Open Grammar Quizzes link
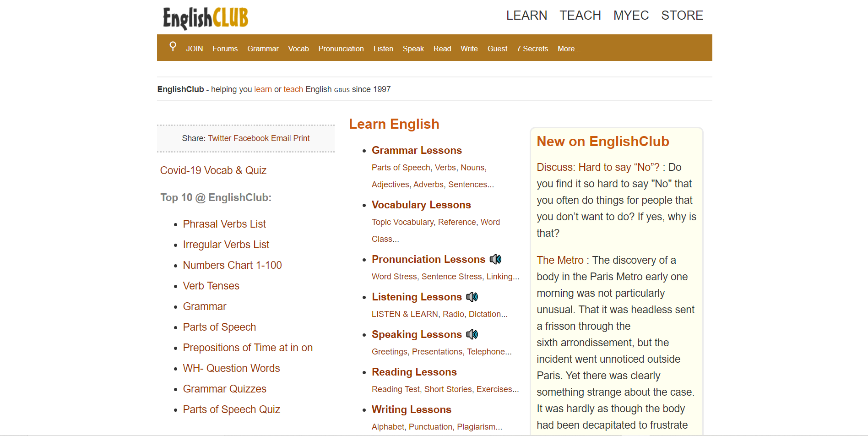Image resolution: width=868 pixels, height=436 pixels. pyautogui.click(x=225, y=389)
